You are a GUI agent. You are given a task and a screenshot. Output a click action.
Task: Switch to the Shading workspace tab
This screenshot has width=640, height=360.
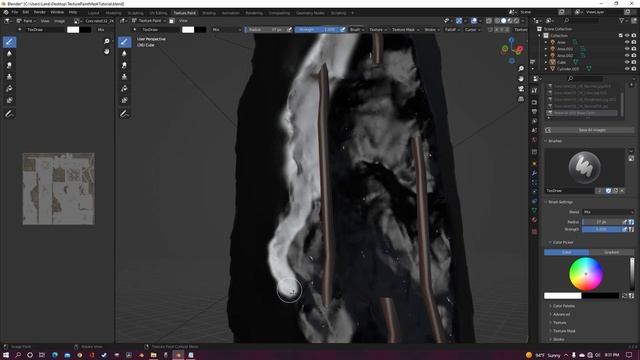coord(209,13)
